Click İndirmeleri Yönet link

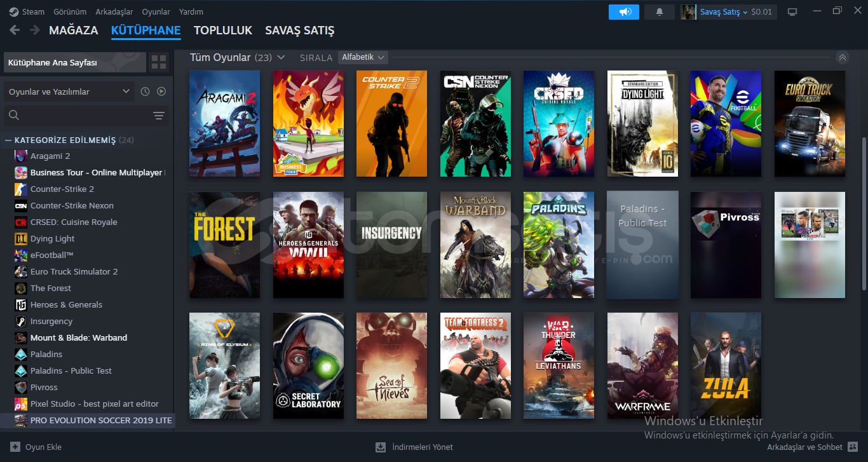click(x=414, y=447)
